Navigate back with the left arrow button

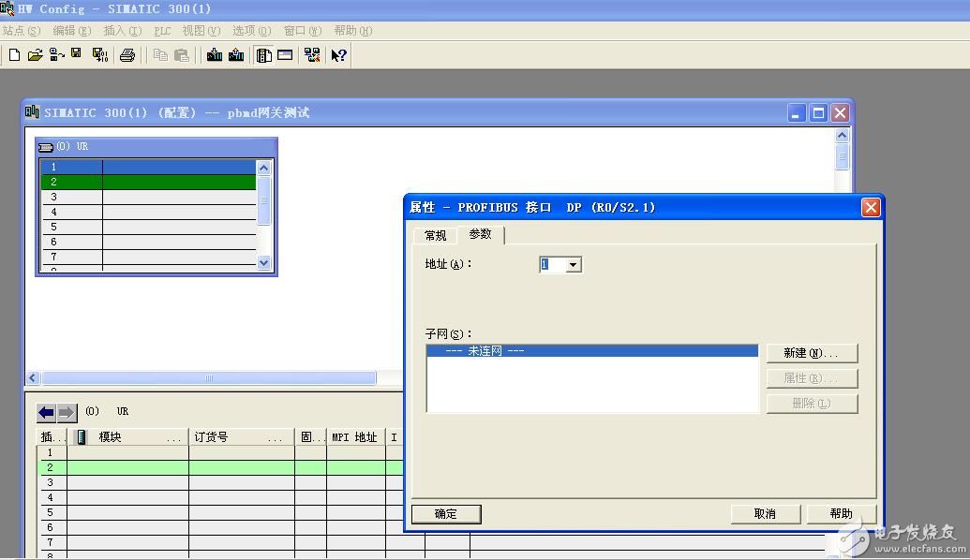[47, 412]
